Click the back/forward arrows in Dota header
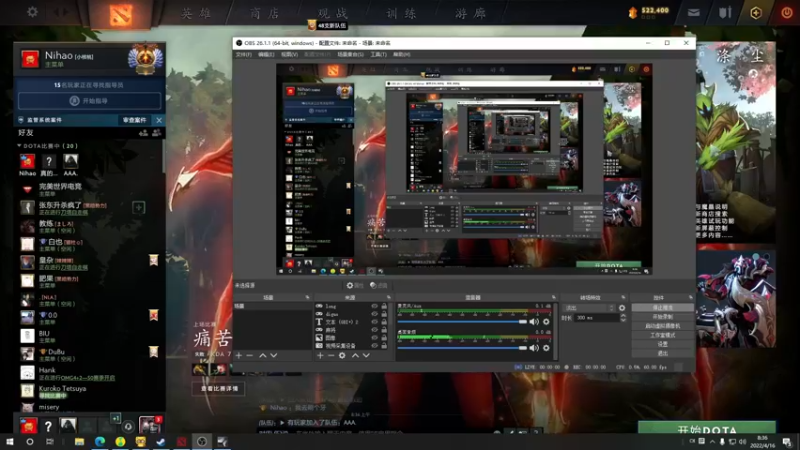The width and height of the screenshot is (800, 450). pyautogui.click(x=61, y=12)
